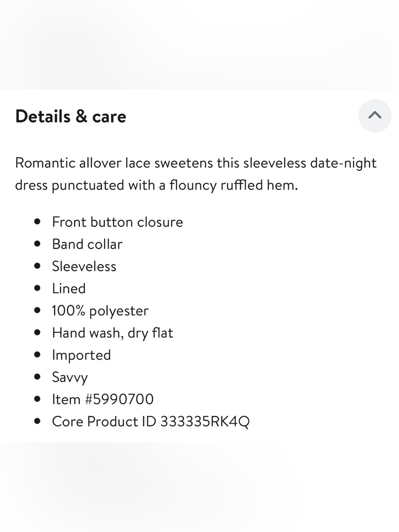This screenshot has width=399, height=532.
Task: Select the 100% polyester detail
Action: [x=100, y=311]
